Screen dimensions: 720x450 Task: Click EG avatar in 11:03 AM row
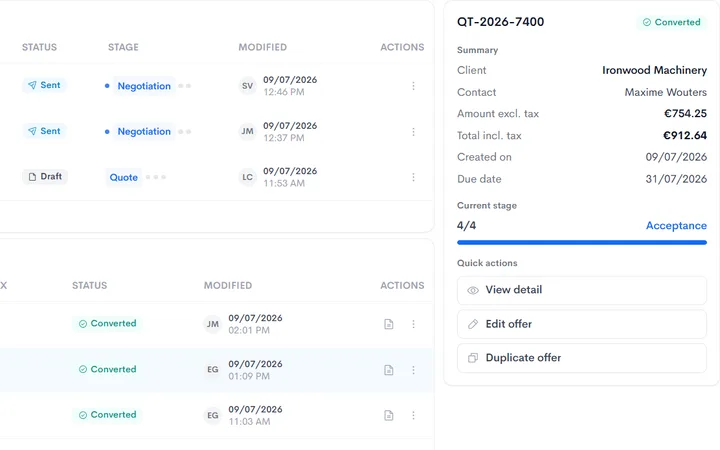pos(213,416)
